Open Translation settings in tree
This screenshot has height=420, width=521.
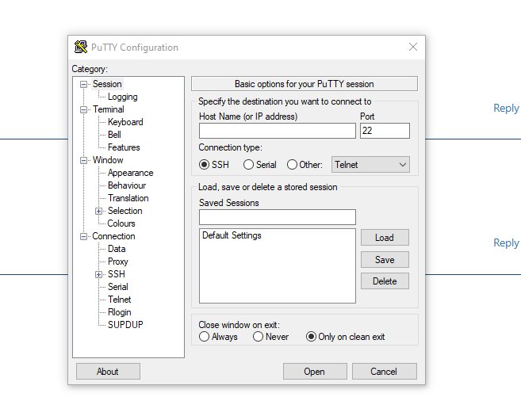[x=128, y=198]
